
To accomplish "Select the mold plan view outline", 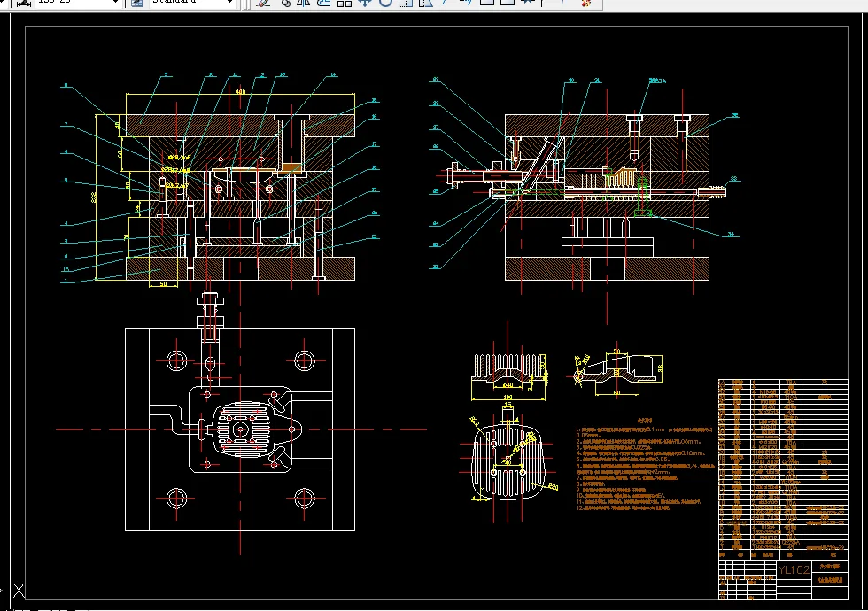I will coord(240,429).
